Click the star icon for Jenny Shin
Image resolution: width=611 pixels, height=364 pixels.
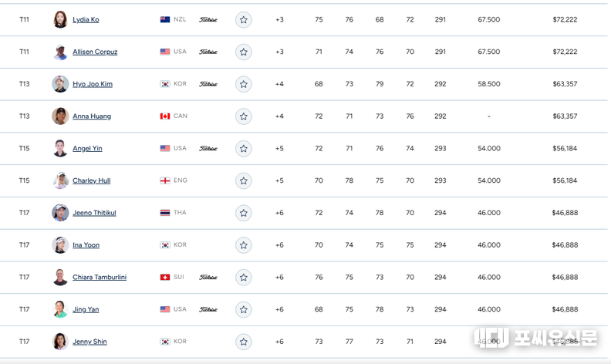coord(244,342)
